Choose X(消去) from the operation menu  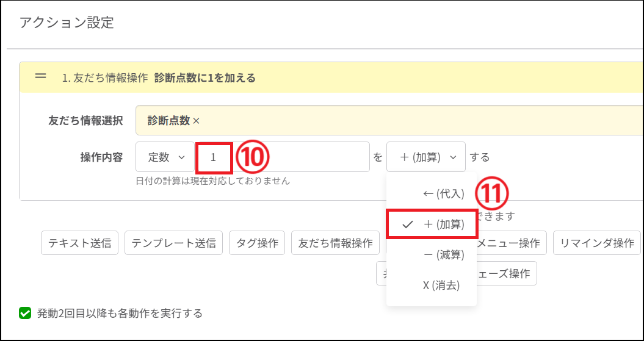[x=432, y=285]
